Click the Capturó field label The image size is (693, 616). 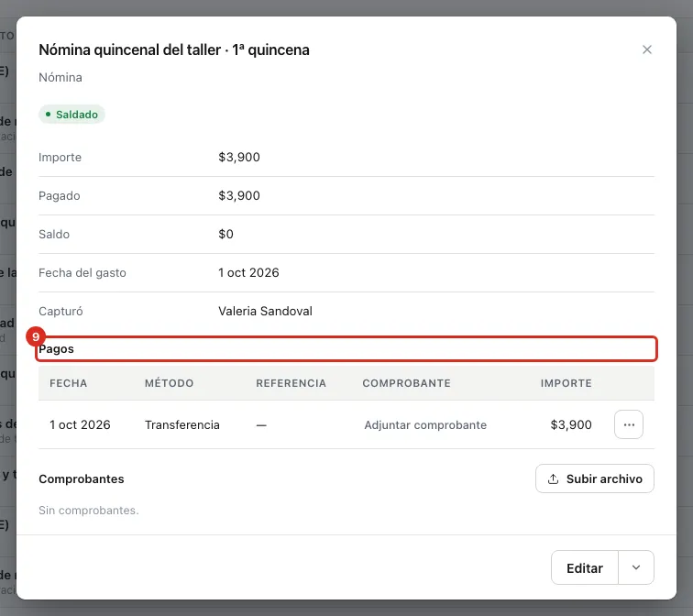click(x=60, y=311)
